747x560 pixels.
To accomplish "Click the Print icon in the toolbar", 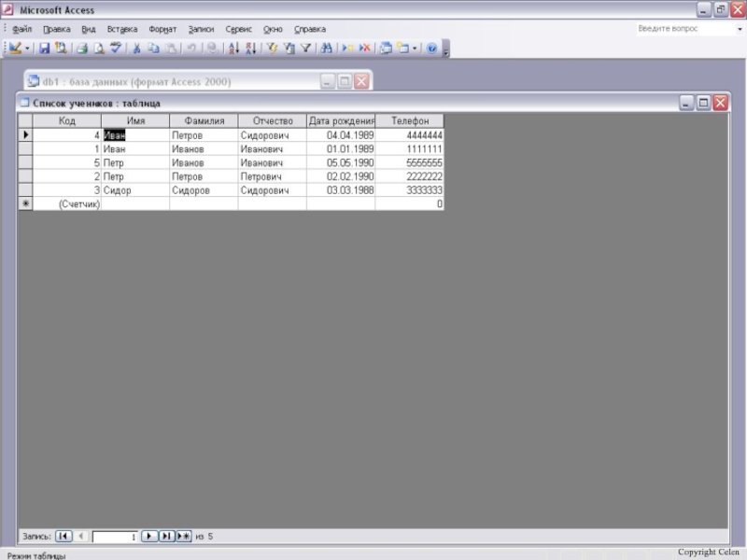I will (81, 48).
